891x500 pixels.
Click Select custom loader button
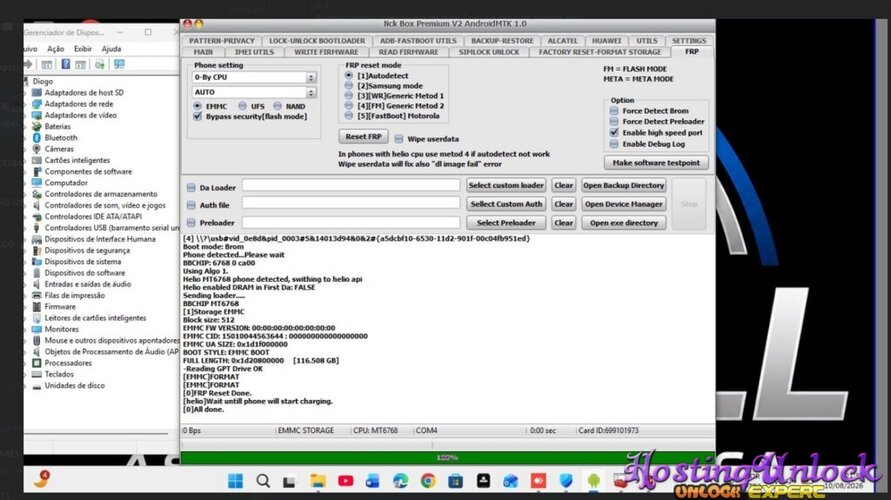coord(506,185)
